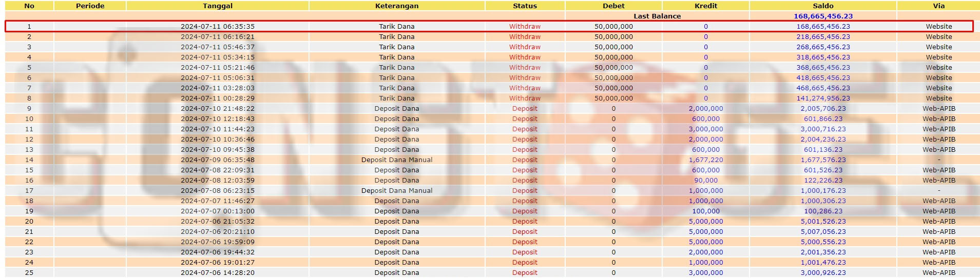
Task: Click the bold Last Balance amount 168,665,456.23
Action: click(823, 16)
